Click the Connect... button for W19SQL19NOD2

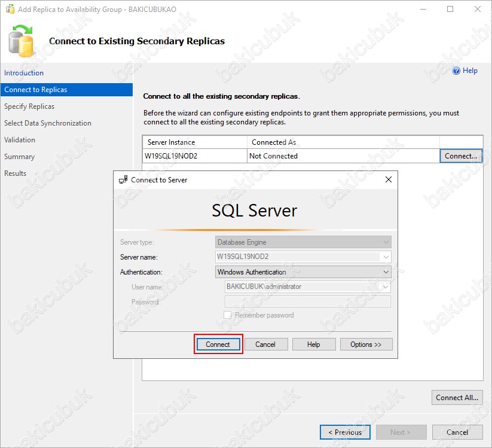(x=461, y=156)
